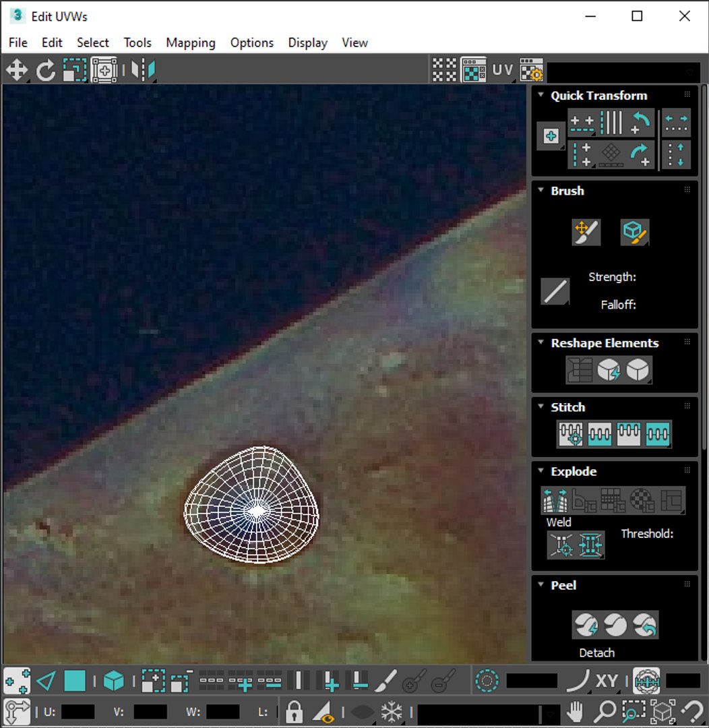Image resolution: width=709 pixels, height=728 pixels.
Task: Select the Rotate tool in top toolbar
Action: pyautogui.click(x=46, y=70)
